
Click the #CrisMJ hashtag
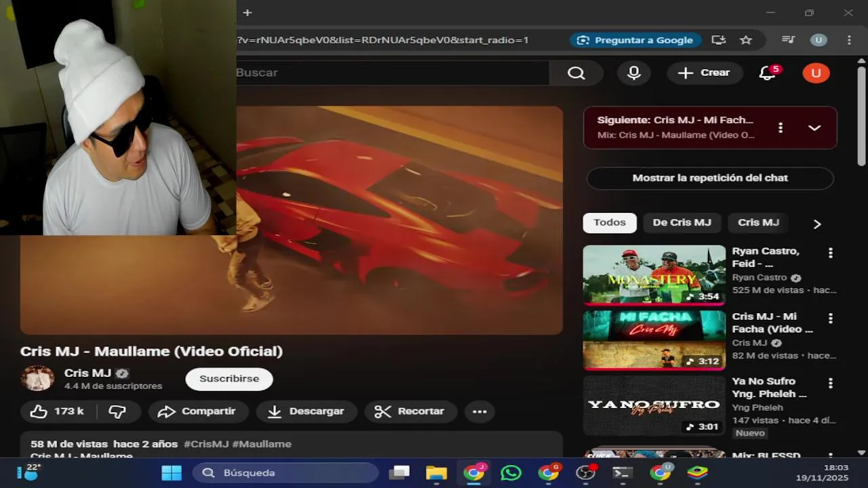206,444
